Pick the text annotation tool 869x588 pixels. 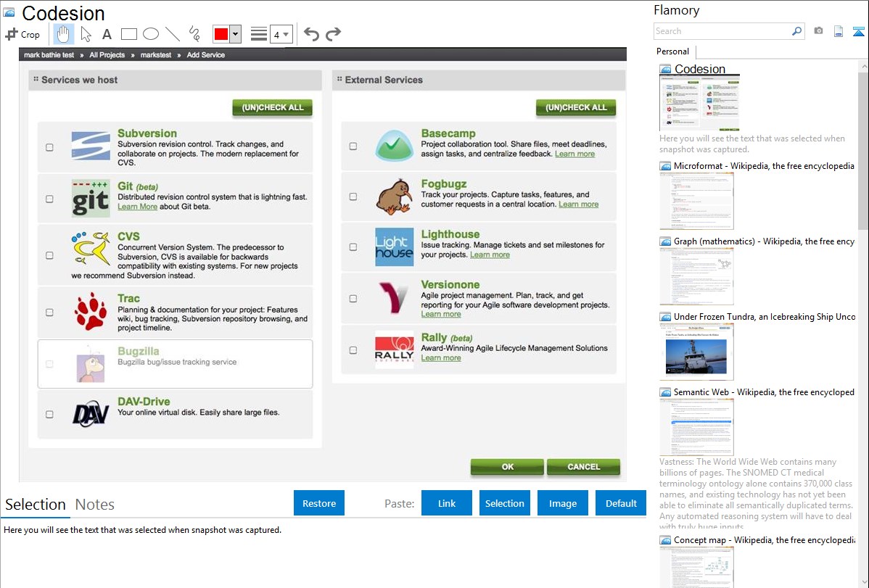[107, 34]
